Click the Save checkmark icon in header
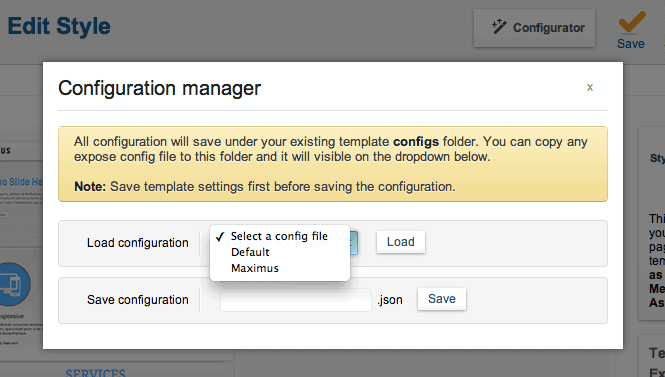This screenshot has width=665, height=377. pos(631,22)
